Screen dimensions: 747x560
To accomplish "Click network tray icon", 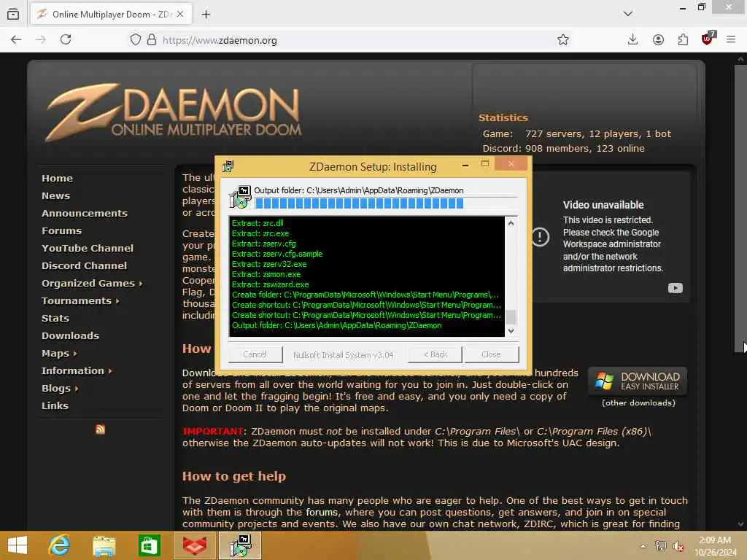I will [x=660, y=546].
